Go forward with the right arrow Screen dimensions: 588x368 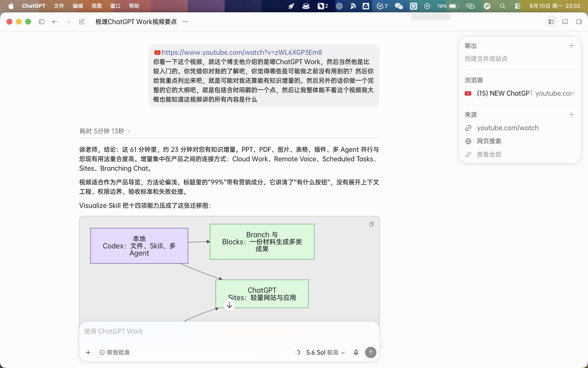click(x=68, y=22)
